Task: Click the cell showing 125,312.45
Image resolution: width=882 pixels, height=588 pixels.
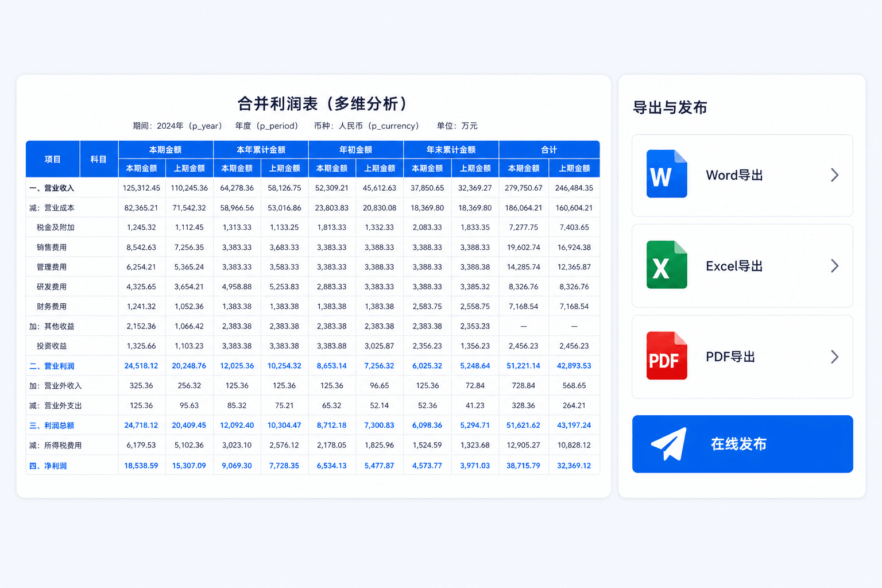Action: (x=141, y=188)
